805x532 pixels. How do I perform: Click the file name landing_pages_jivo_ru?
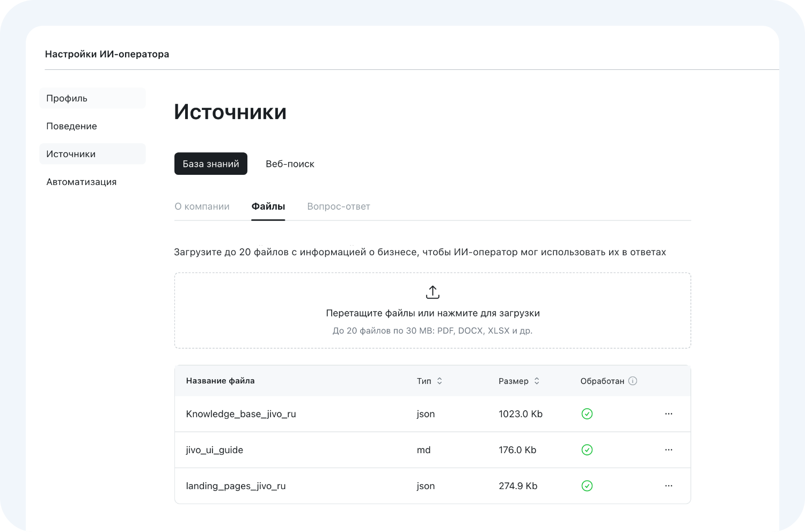236,486
